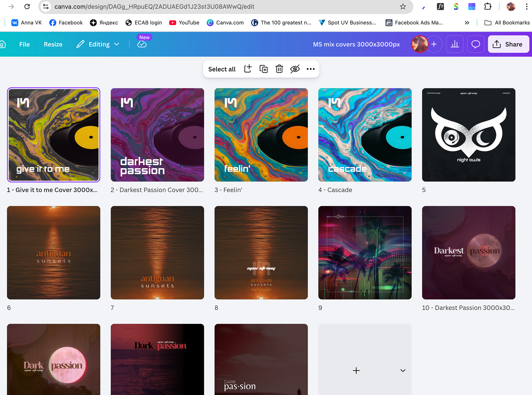The width and height of the screenshot is (532, 395).
Task: Open the three-dots More options menu
Action: [x=311, y=69]
